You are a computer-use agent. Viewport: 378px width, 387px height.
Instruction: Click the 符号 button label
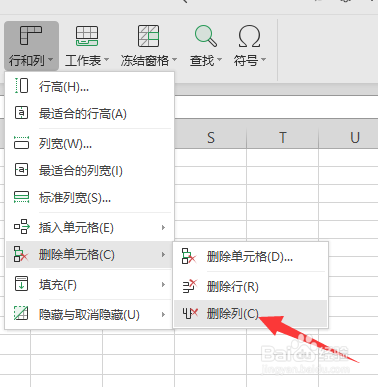coord(246,60)
